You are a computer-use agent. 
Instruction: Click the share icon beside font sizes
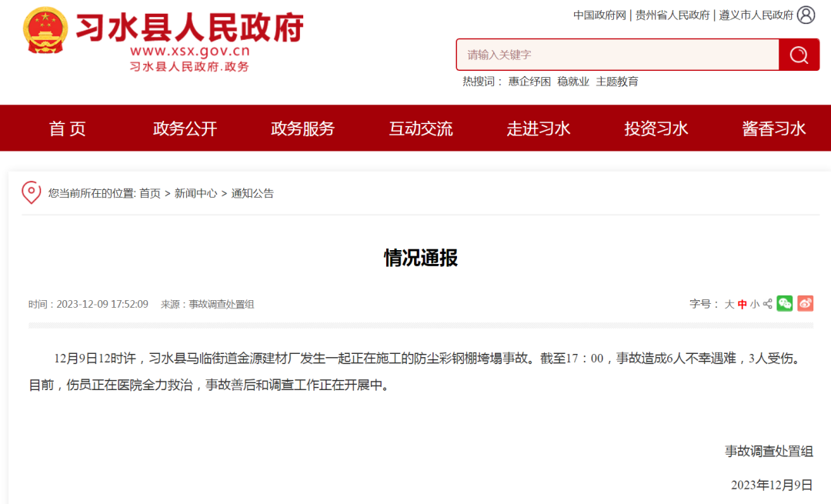click(767, 304)
